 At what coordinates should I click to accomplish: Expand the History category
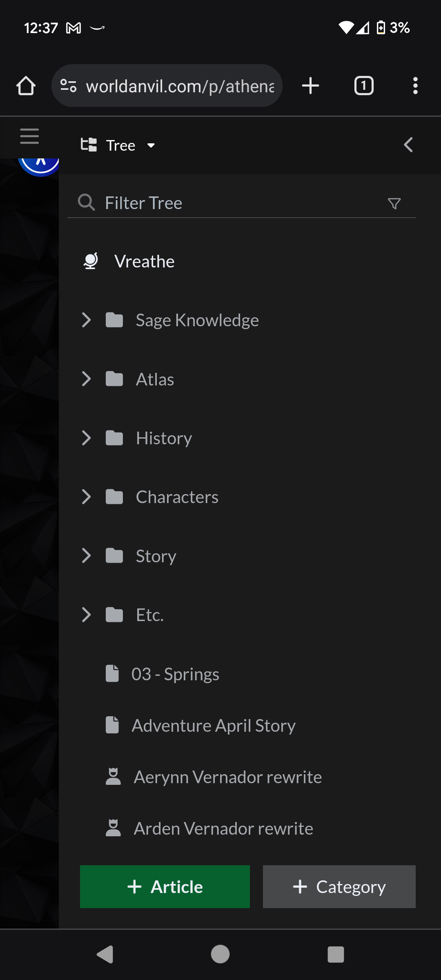[x=86, y=438]
